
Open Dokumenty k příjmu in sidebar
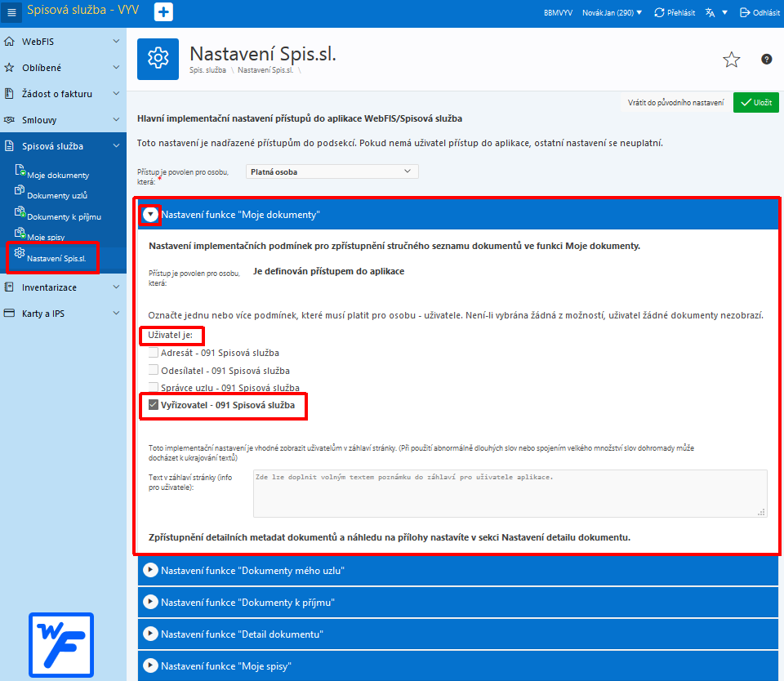tap(64, 216)
